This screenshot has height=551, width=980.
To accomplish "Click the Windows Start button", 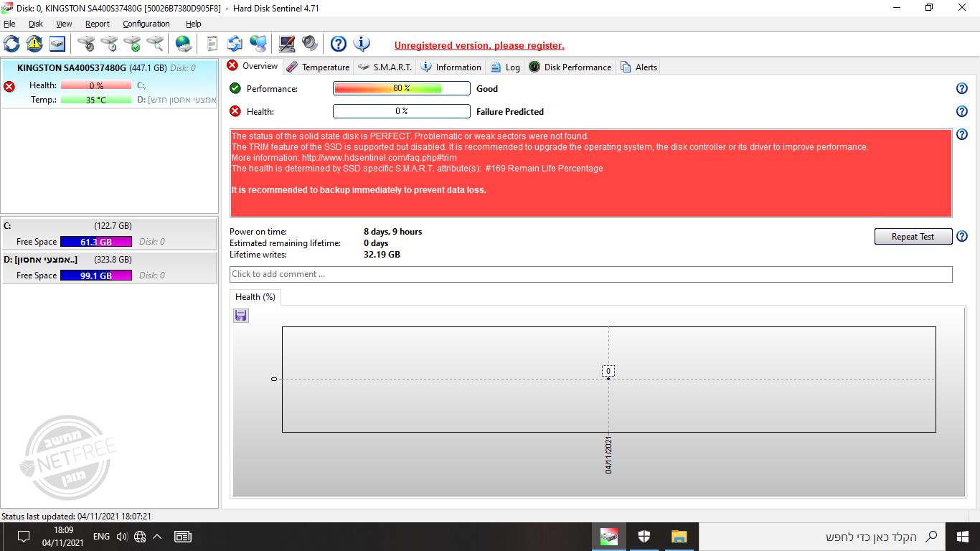I will click(x=963, y=537).
